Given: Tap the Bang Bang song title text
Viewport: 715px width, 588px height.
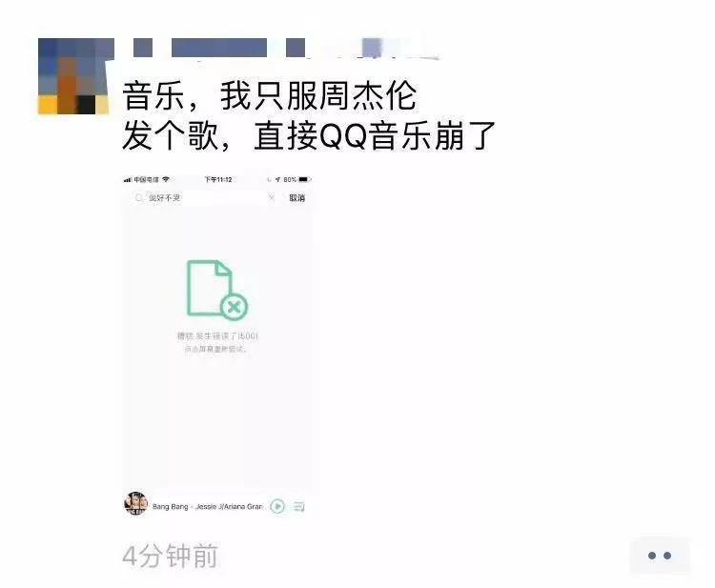Looking at the screenshot, I should coord(208,506).
